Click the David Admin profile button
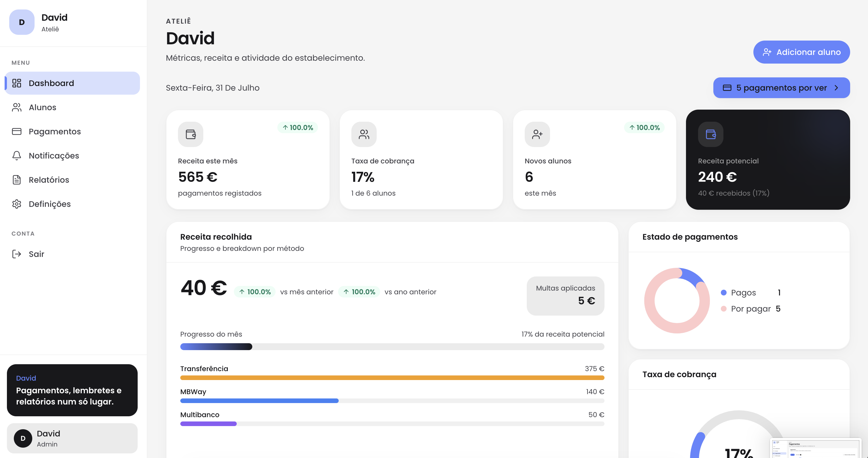Screen dimensions: 868x458 tap(72, 438)
